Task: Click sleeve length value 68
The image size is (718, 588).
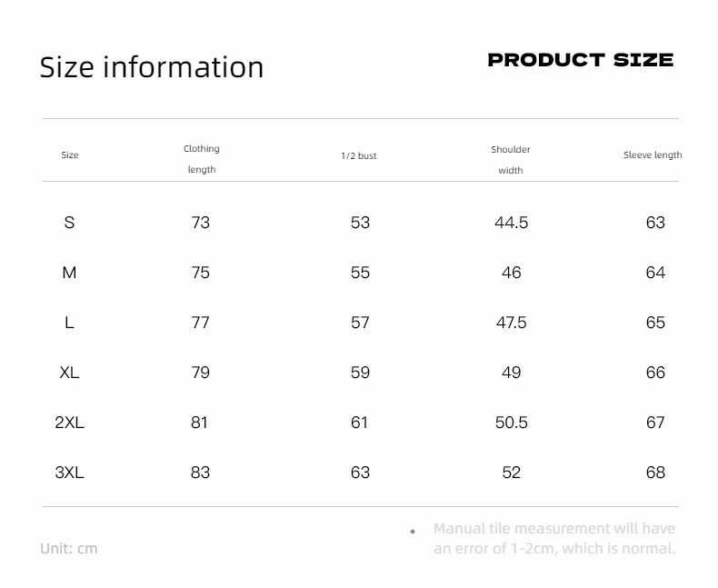Action: (x=655, y=473)
